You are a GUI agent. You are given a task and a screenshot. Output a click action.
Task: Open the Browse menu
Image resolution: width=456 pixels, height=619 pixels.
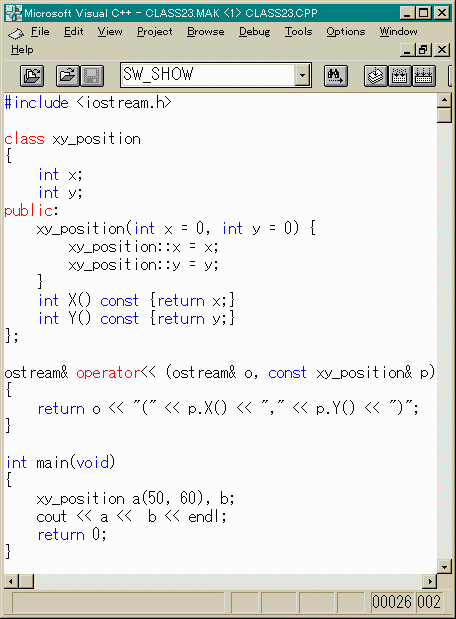coord(206,32)
